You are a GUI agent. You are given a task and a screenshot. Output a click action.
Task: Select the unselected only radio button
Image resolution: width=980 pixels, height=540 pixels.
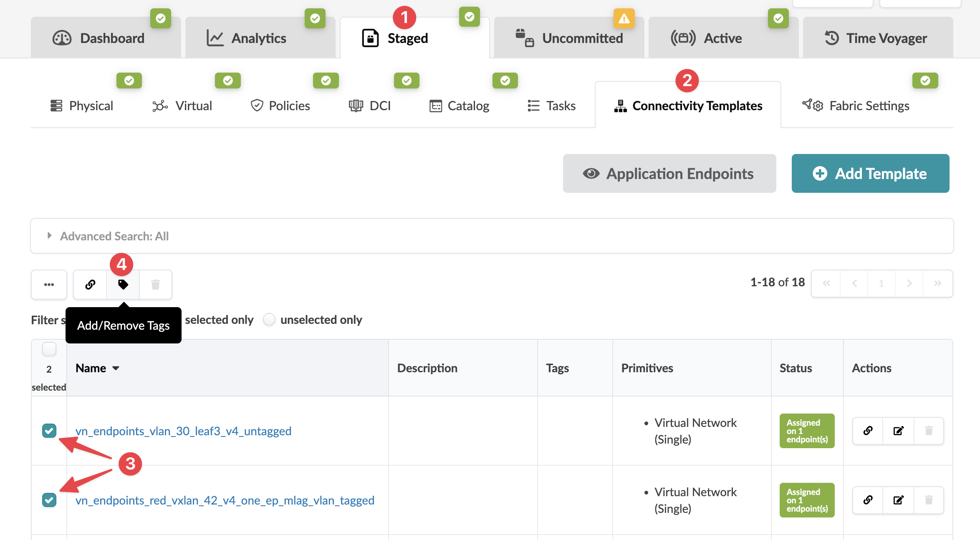pyautogui.click(x=269, y=320)
